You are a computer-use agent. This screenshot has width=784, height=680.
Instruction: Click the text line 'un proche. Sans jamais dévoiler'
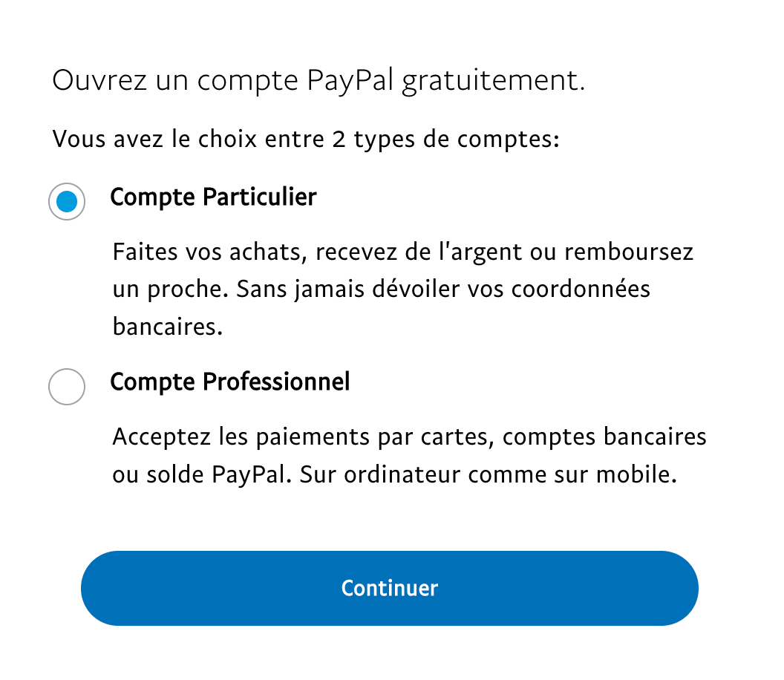click(x=381, y=290)
